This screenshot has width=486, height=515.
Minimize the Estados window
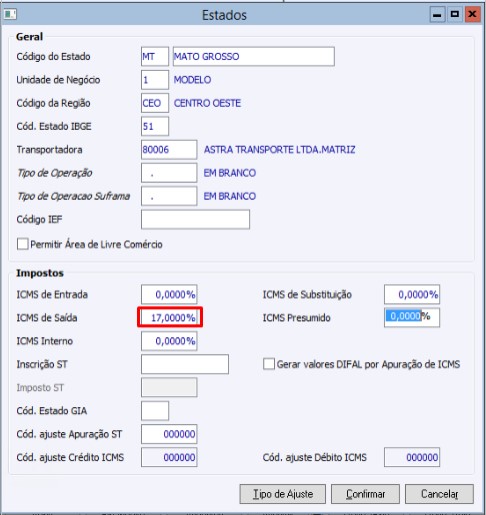click(x=437, y=15)
